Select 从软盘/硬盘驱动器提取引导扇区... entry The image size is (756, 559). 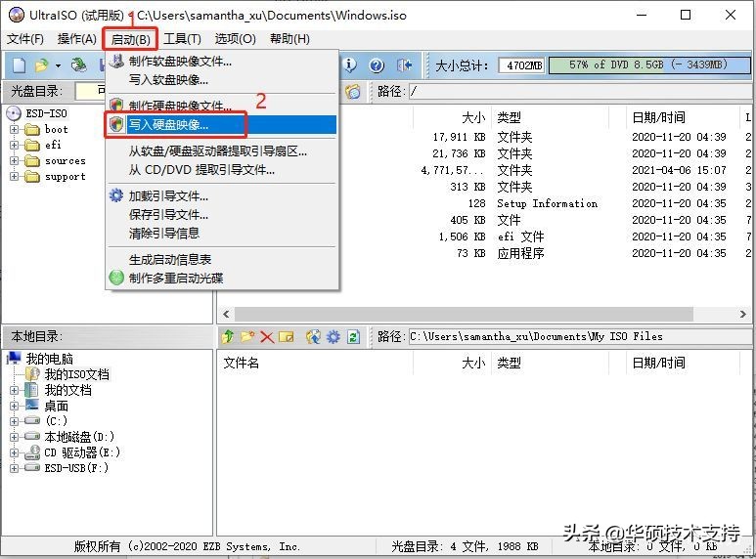pyautogui.click(x=222, y=151)
